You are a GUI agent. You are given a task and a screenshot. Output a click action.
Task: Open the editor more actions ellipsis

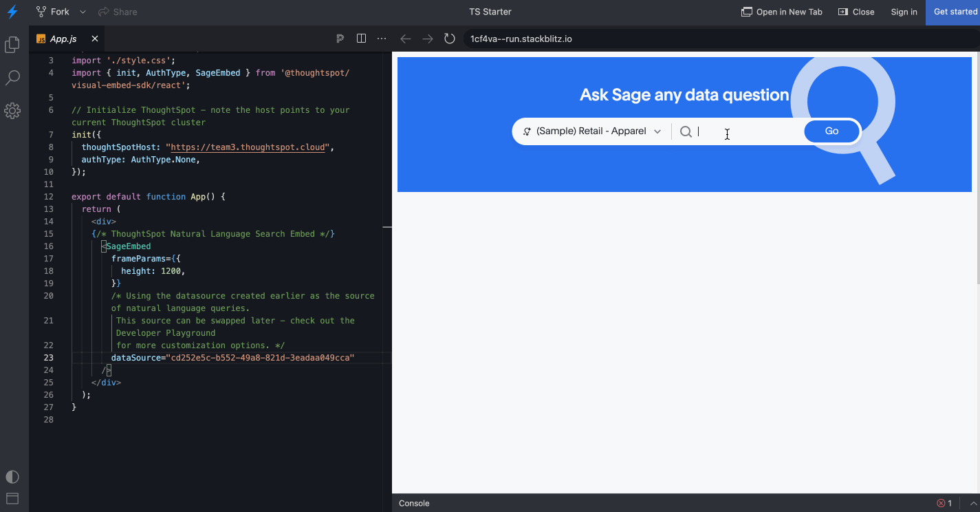382,39
